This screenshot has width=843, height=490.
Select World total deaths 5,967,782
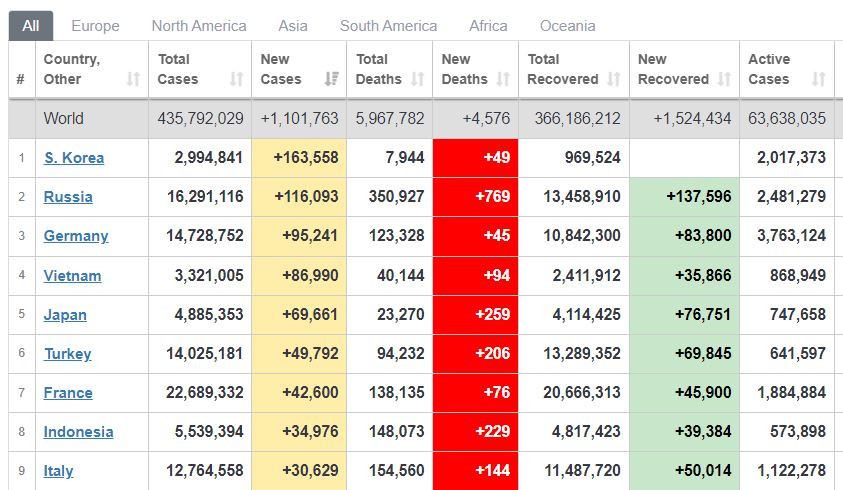[390, 118]
